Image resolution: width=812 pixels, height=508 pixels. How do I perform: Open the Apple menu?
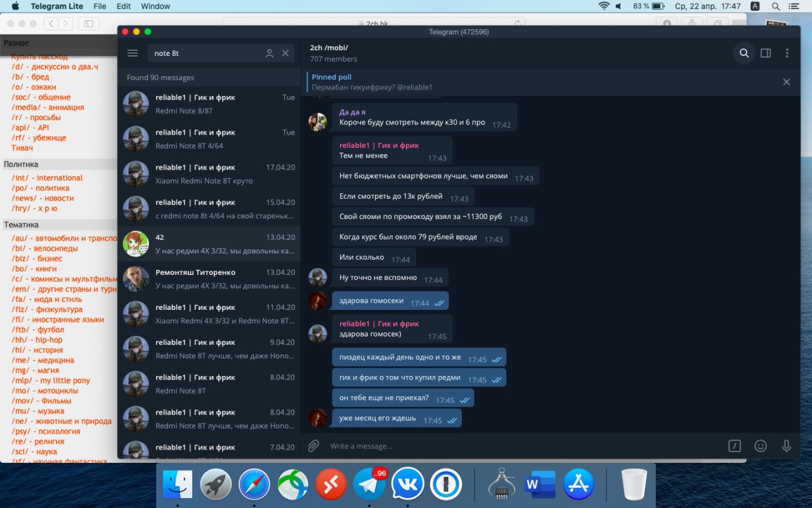15,6
